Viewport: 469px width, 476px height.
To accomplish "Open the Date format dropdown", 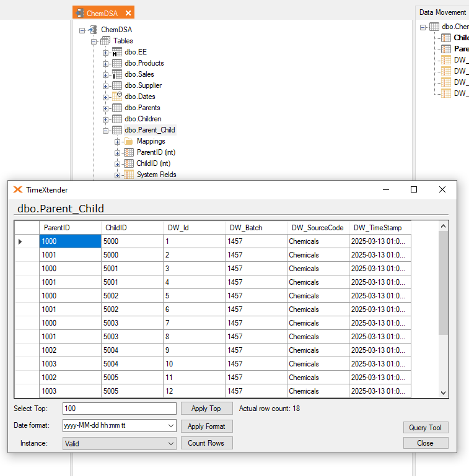I will 171,426.
